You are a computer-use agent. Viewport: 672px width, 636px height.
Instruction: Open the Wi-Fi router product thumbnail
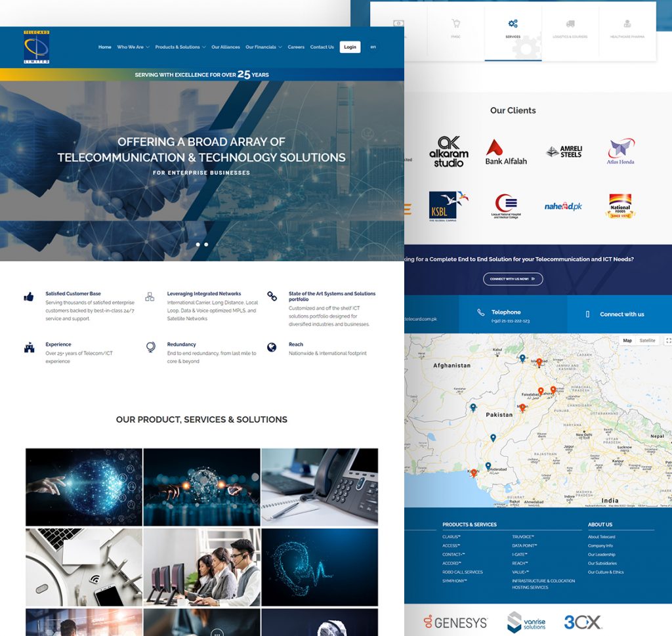84,567
